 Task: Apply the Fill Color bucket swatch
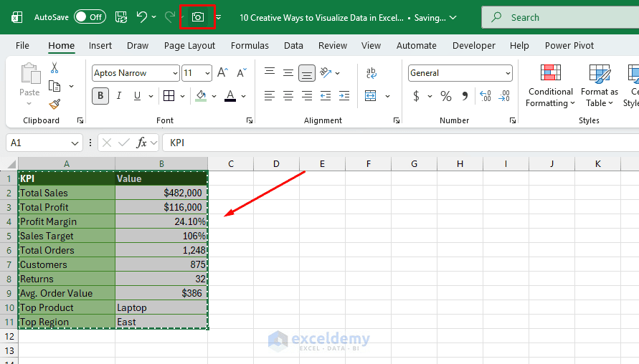(x=201, y=96)
